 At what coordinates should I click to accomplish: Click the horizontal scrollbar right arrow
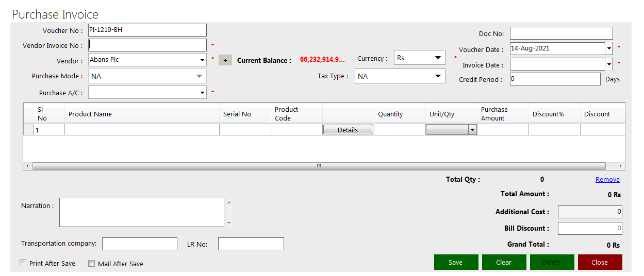[620, 166]
